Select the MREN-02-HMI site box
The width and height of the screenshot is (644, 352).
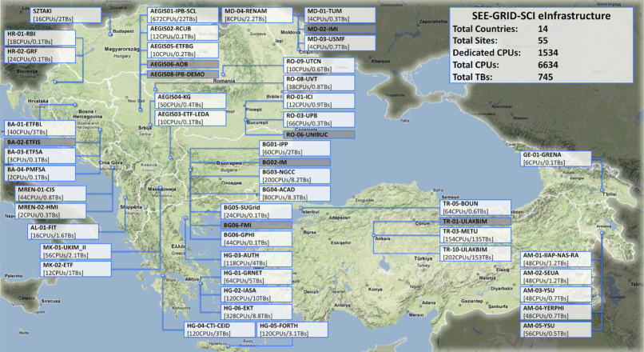pos(51,211)
